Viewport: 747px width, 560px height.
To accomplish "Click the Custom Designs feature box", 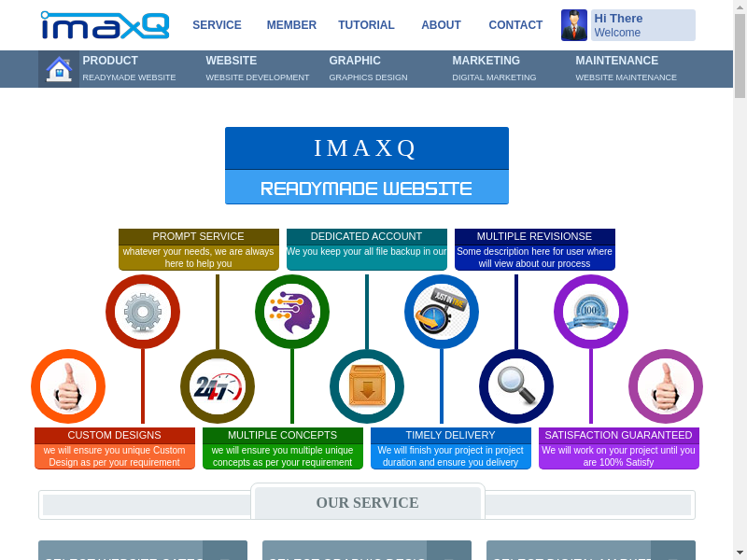I will pos(115,448).
